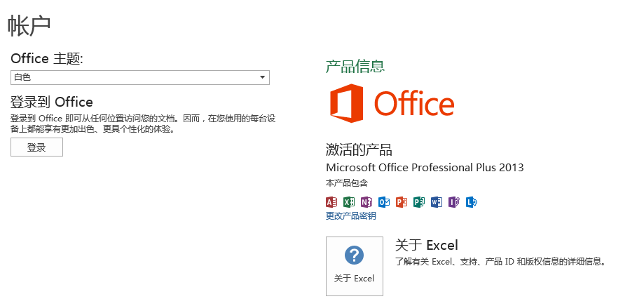Screen dimensions: 644x306
Task: Click the Access product icon
Action: tap(331, 202)
